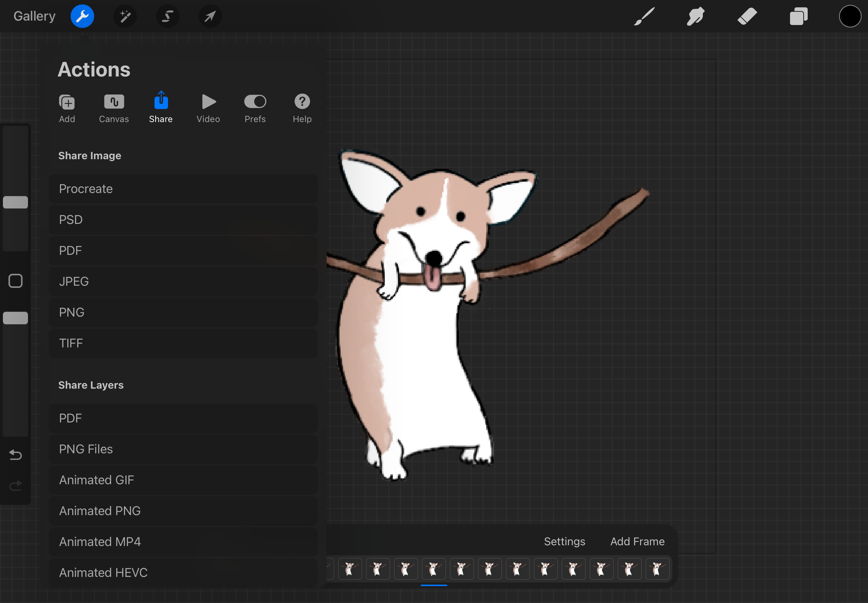This screenshot has height=603, width=868.
Task: Open the Video tab in Actions
Action: coord(208,108)
